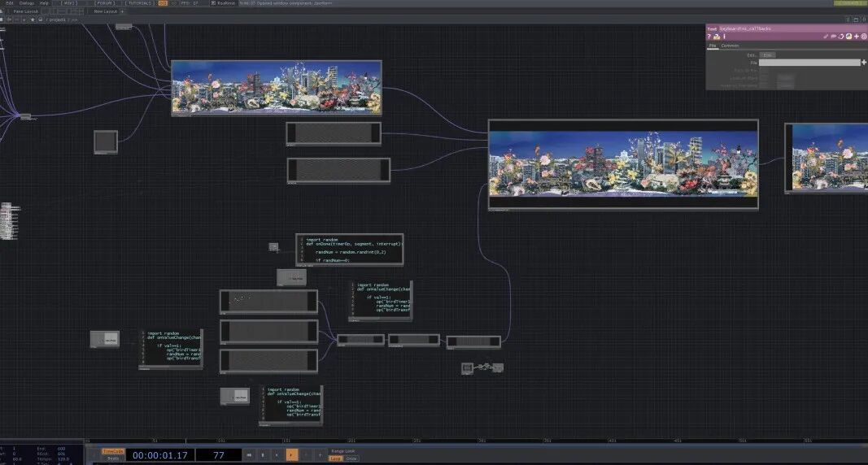This screenshot has height=465, width=868.
Task: Select the onDone timer callbacks script node
Action: 349,250
